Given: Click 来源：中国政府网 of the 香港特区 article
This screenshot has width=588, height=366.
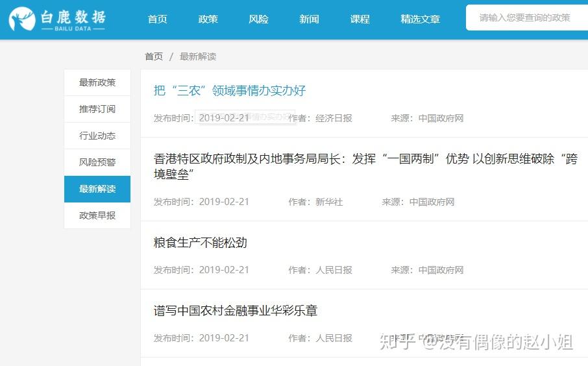Looking at the screenshot, I should coord(418,202).
